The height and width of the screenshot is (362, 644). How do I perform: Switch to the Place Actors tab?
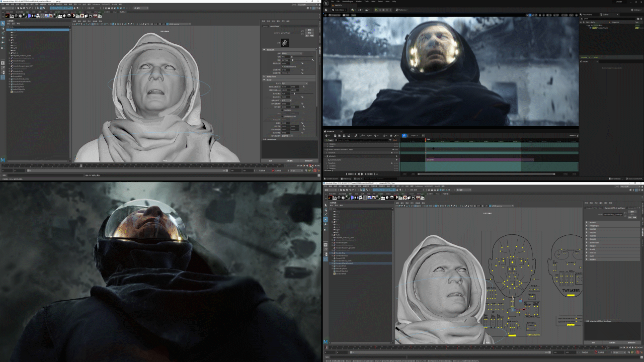click(587, 15)
